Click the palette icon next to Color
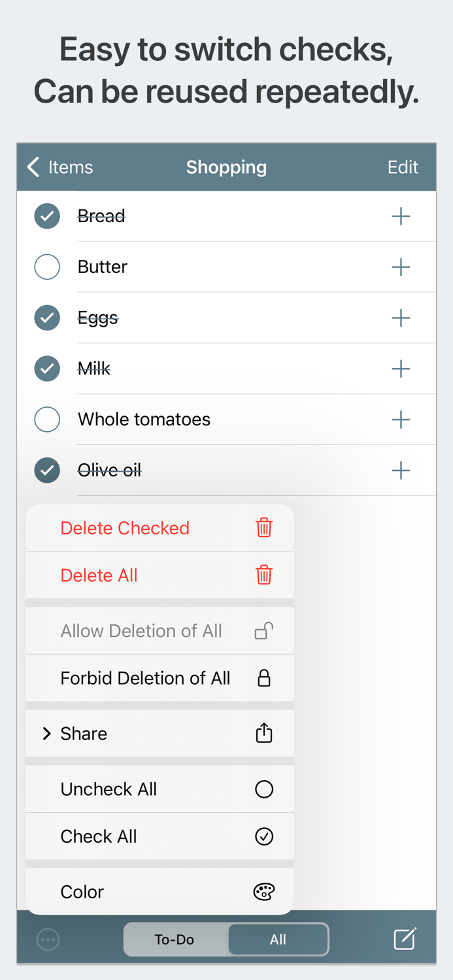This screenshot has height=980, width=453. coord(263,891)
